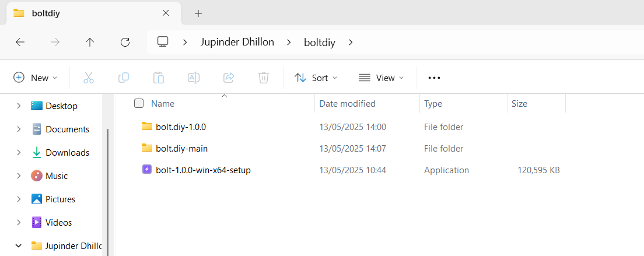Collapse the Jupinder Dhillon tree node
Viewport: 644px width, 256px height.
(19, 246)
